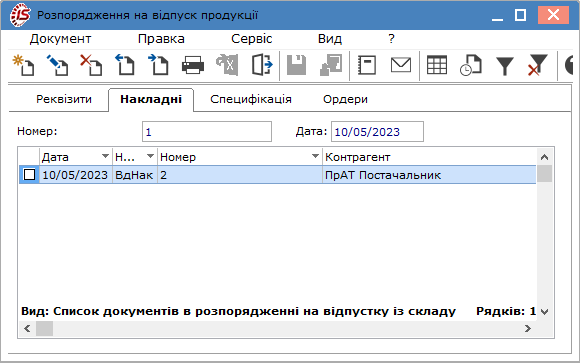Open the Номер column filter dropdown
Image resolution: width=580 pixels, height=363 pixels.
click(315, 157)
